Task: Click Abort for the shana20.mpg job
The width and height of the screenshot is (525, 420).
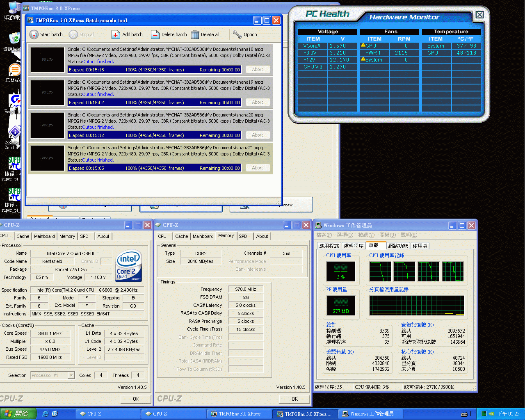Action: [258, 135]
